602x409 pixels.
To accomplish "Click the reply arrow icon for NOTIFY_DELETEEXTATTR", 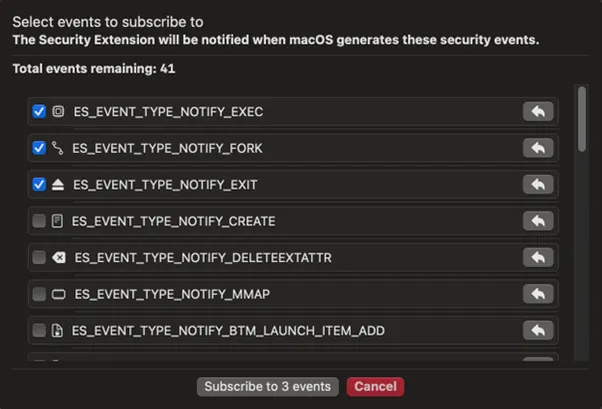I will tap(538, 258).
